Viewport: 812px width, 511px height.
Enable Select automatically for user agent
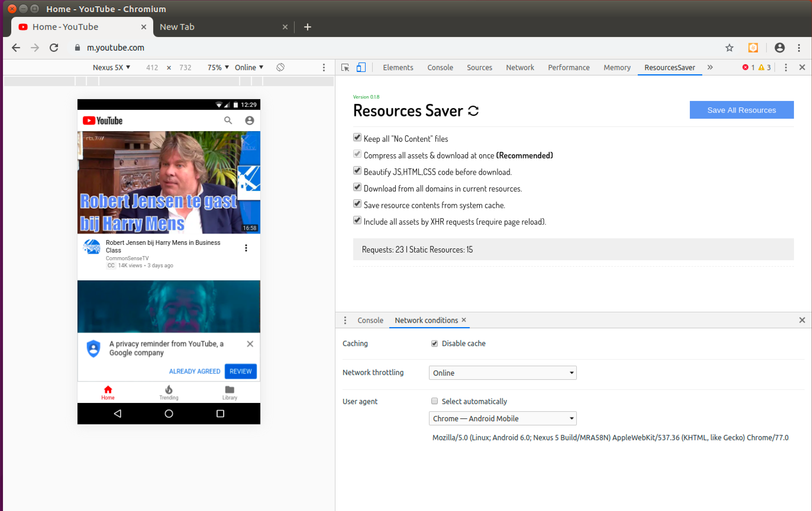pyautogui.click(x=434, y=401)
